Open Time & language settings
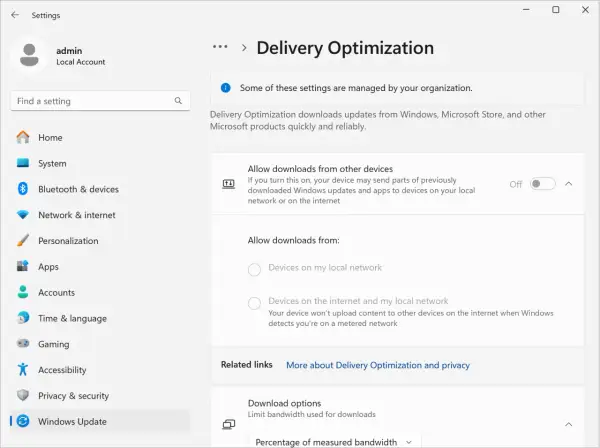The image size is (600, 448). pos(100,318)
